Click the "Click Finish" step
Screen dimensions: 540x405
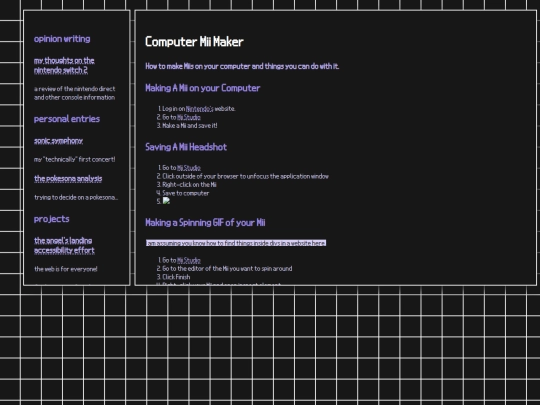tap(176, 277)
